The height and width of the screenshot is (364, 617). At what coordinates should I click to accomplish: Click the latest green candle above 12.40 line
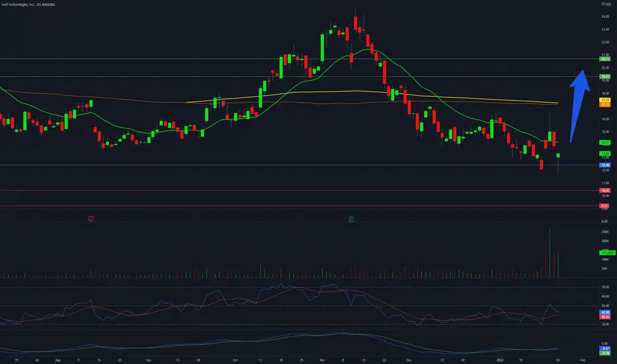[558, 156]
